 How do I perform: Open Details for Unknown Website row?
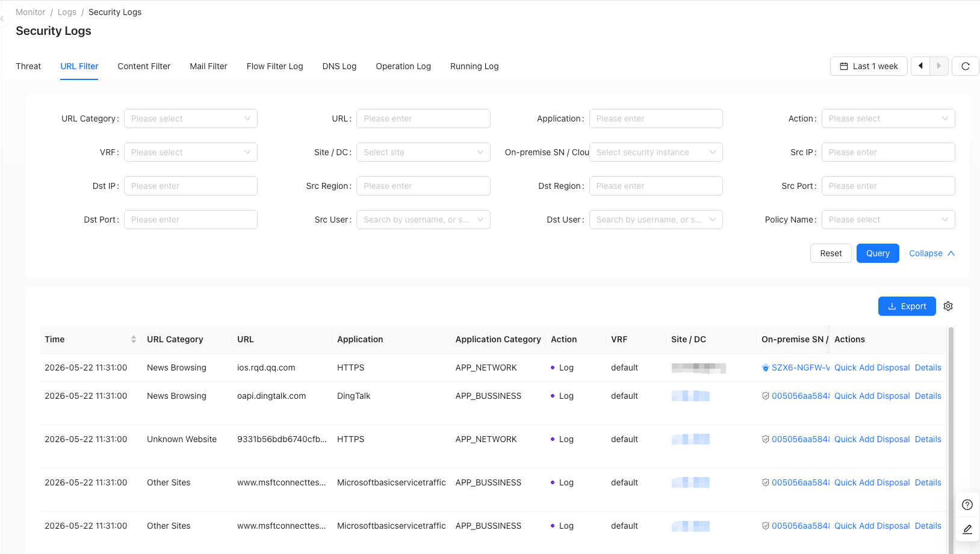(928, 439)
